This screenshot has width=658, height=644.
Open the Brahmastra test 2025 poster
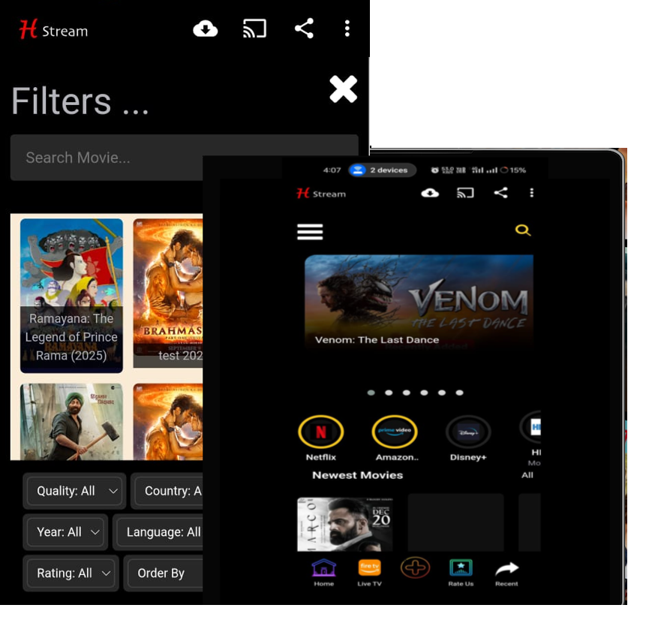pos(168,293)
